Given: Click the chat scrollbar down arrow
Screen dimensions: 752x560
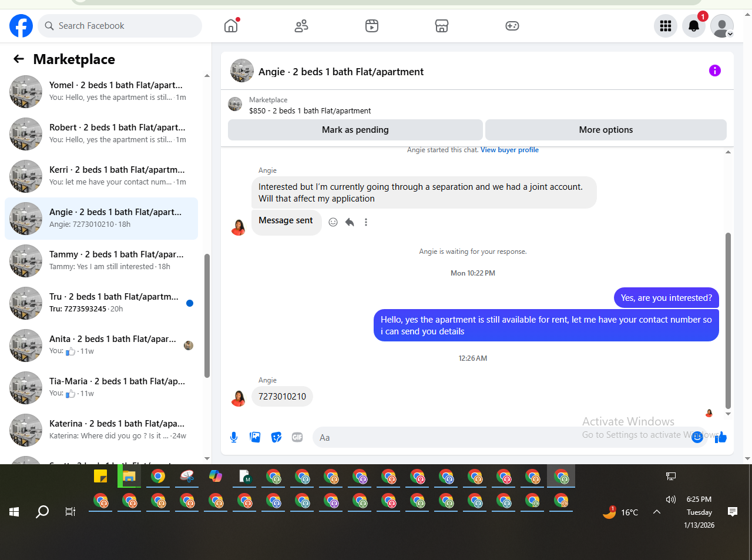Looking at the screenshot, I should [728, 414].
